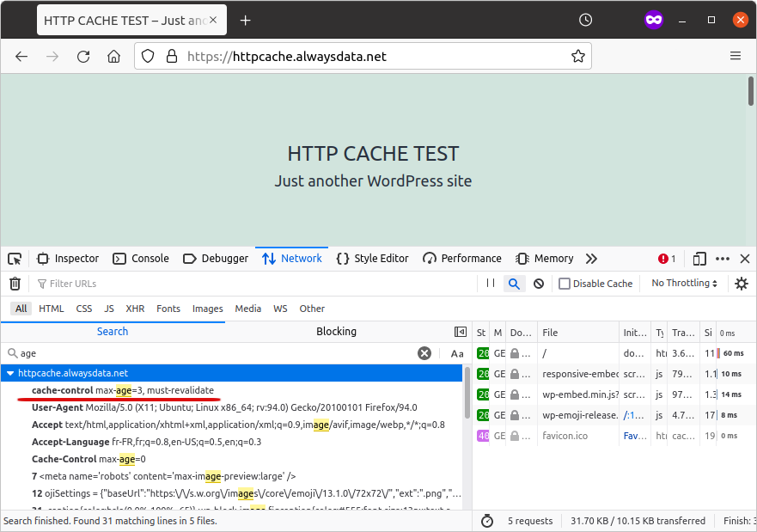Select the favicon.ico request row
The height and width of the screenshot is (532, 757).
(x=614, y=436)
